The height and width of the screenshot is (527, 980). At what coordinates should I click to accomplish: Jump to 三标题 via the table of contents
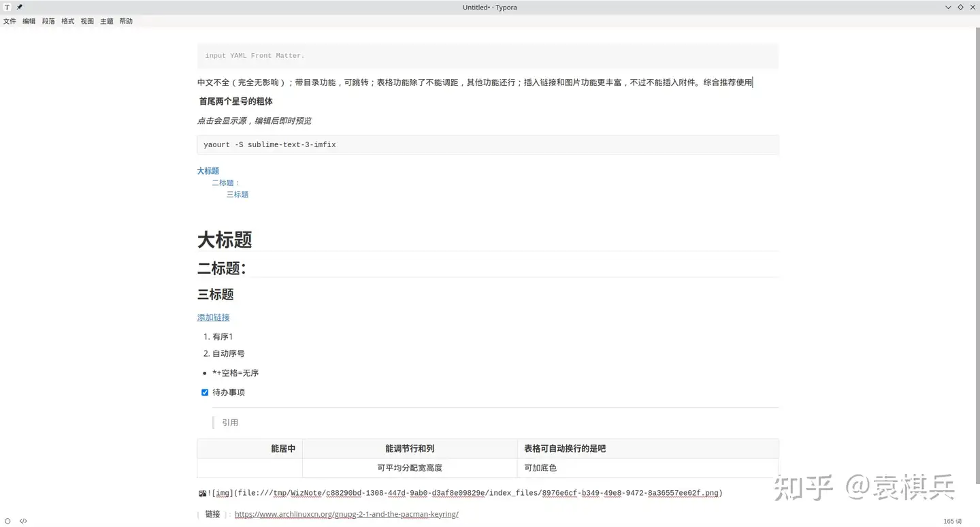point(238,195)
